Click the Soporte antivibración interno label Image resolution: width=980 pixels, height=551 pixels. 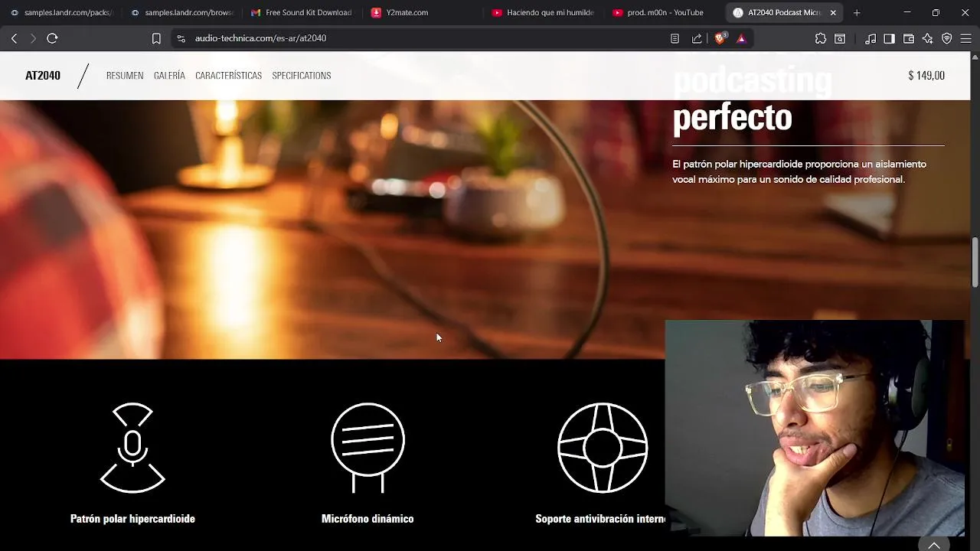click(600, 519)
